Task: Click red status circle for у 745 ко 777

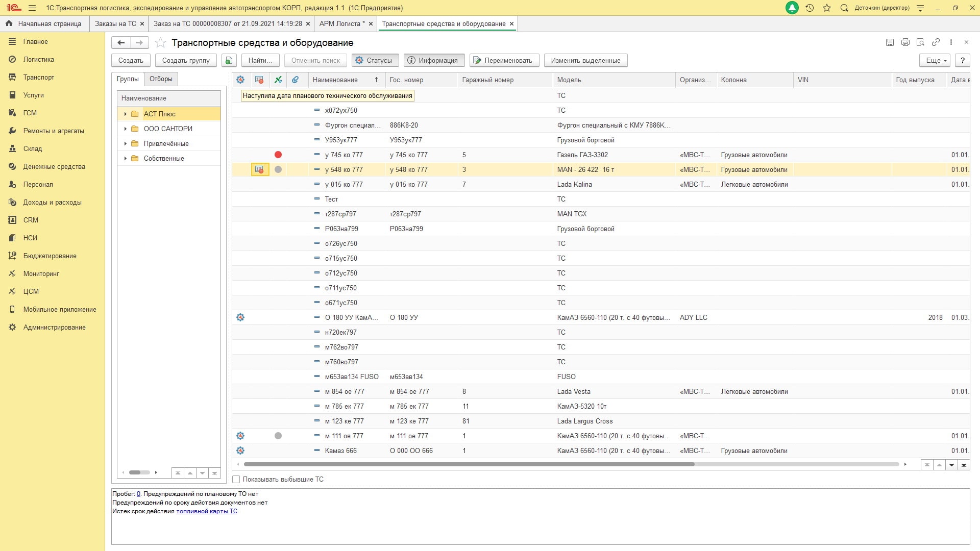Action: tap(278, 155)
